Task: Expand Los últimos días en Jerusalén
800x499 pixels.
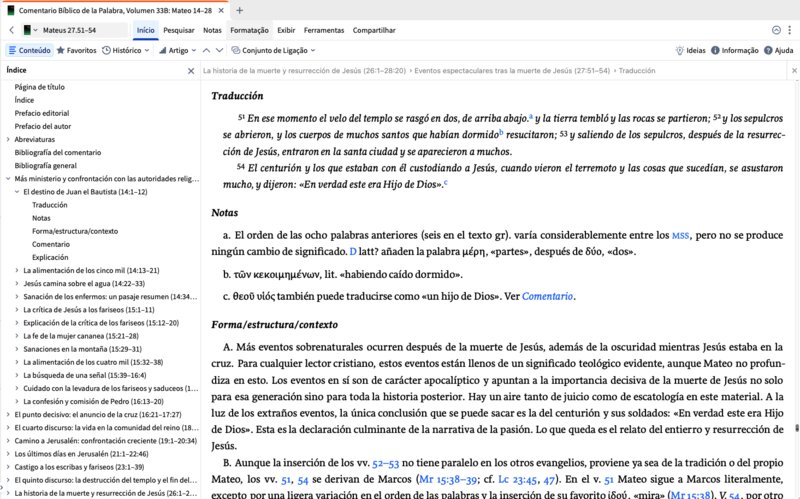Action: point(8,454)
